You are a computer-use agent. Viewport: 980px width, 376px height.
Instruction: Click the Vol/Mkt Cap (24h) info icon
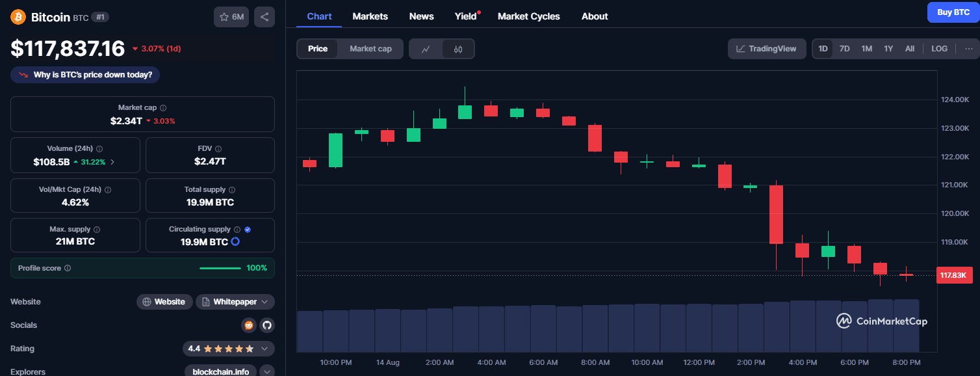(x=108, y=190)
